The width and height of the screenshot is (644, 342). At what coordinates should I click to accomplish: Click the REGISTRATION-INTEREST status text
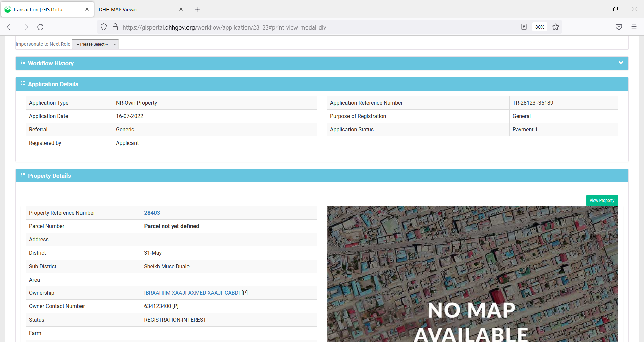point(175,320)
